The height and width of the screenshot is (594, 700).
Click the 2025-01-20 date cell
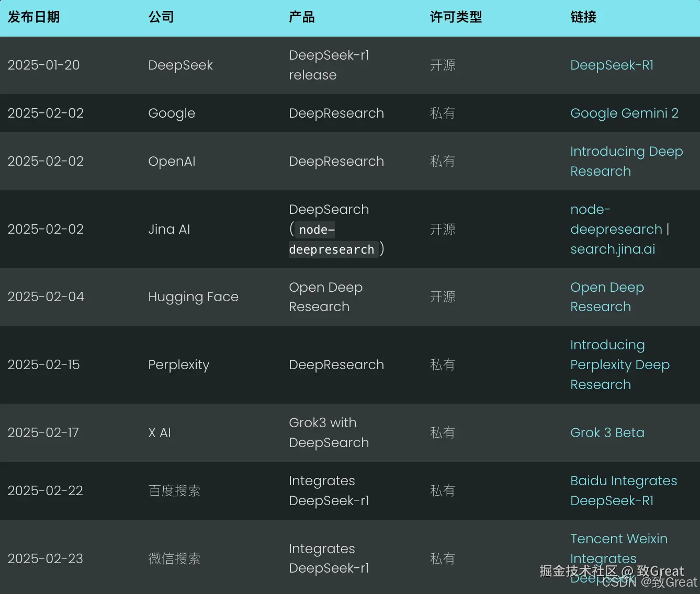click(x=43, y=65)
